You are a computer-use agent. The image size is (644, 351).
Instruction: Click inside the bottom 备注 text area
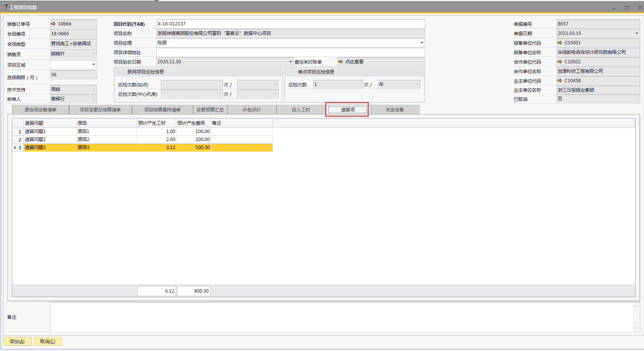[x=341, y=317]
